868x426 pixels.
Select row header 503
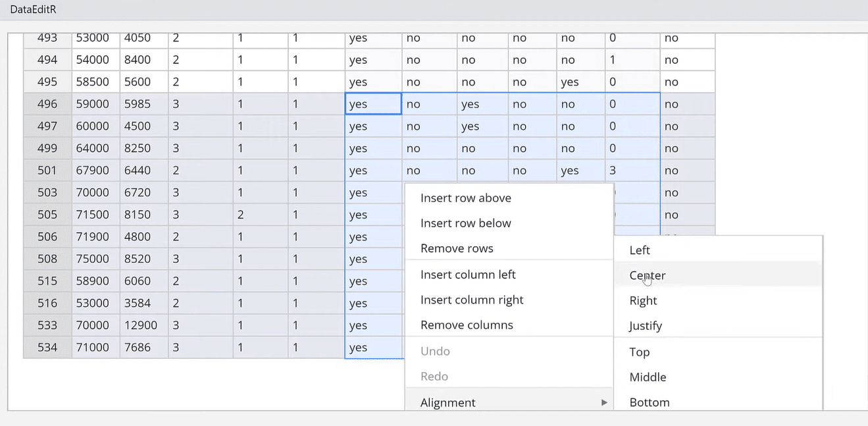coord(47,193)
